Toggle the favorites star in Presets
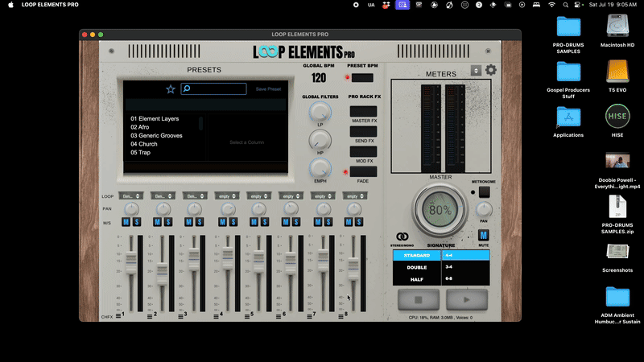This screenshot has width=644, height=362. (171, 89)
